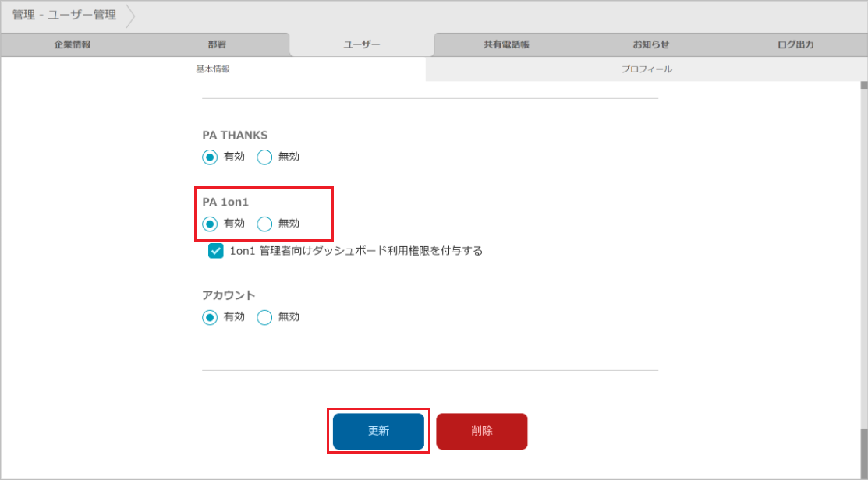The height and width of the screenshot is (480, 868).
Task: Set PA THANKS to 無効
Action: (x=264, y=157)
